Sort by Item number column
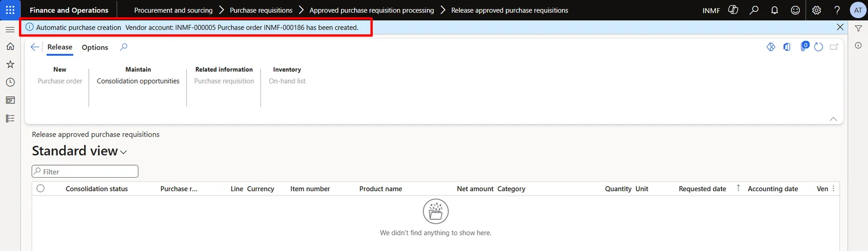 tap(310, 189)
